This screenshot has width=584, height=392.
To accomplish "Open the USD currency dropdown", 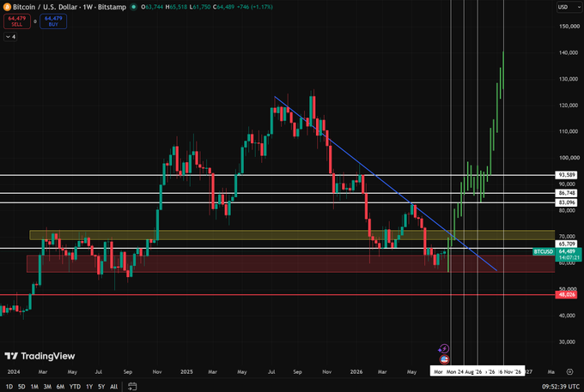I will tap(569, 7).
